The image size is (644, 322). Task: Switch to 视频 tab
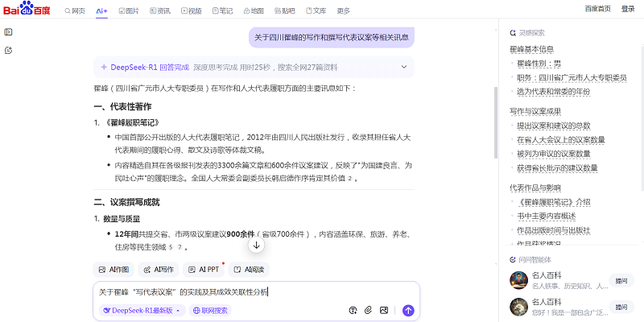pyautogui.click(x=192, y=11)
